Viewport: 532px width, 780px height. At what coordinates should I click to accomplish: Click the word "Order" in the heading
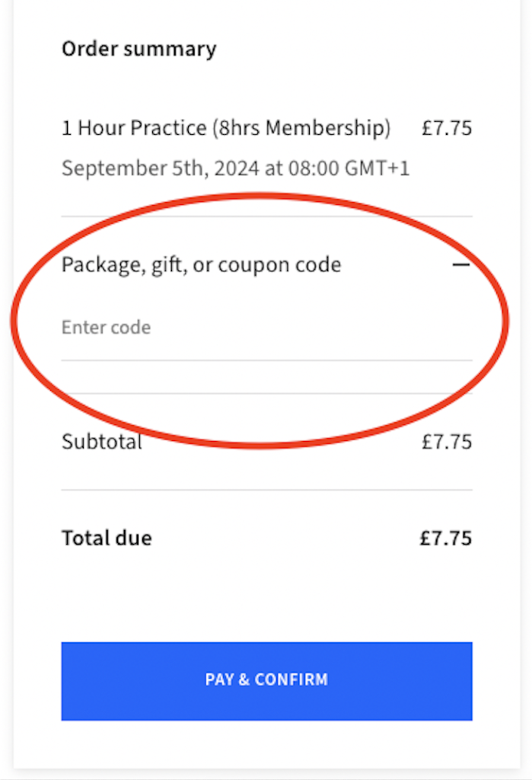pos(88,50)
